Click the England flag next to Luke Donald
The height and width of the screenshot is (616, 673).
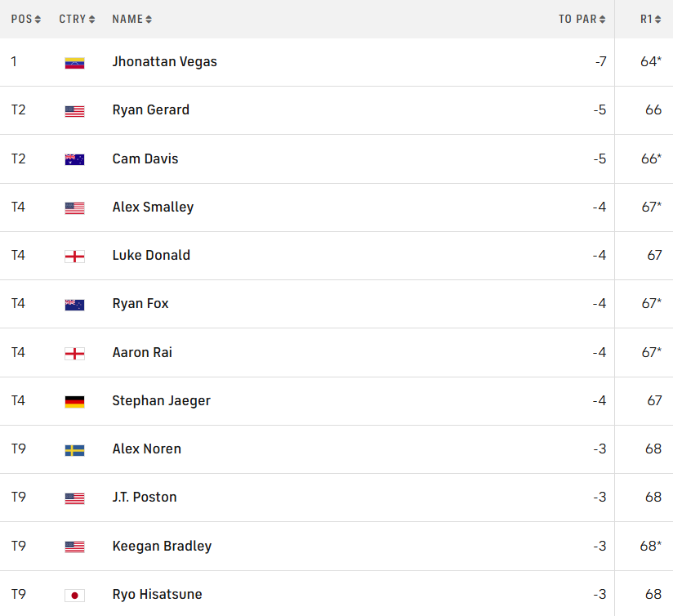[74, 256]
